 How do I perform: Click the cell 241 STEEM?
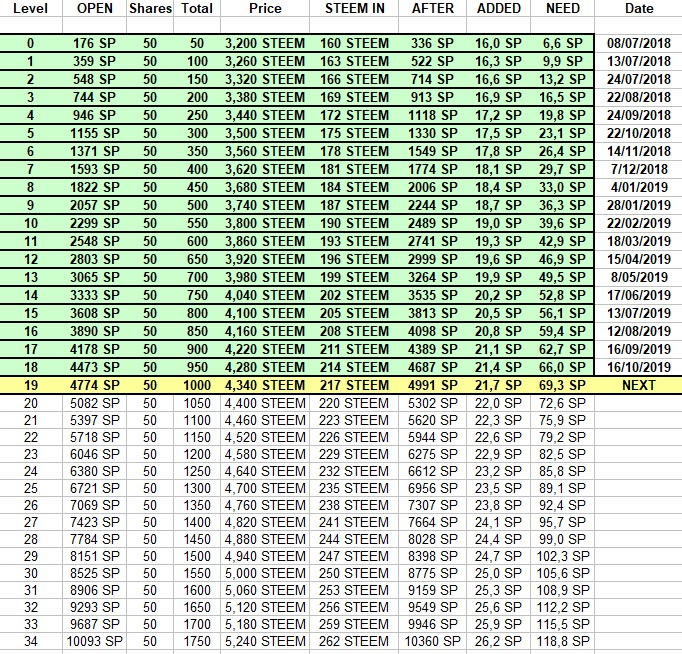point(354,522)
